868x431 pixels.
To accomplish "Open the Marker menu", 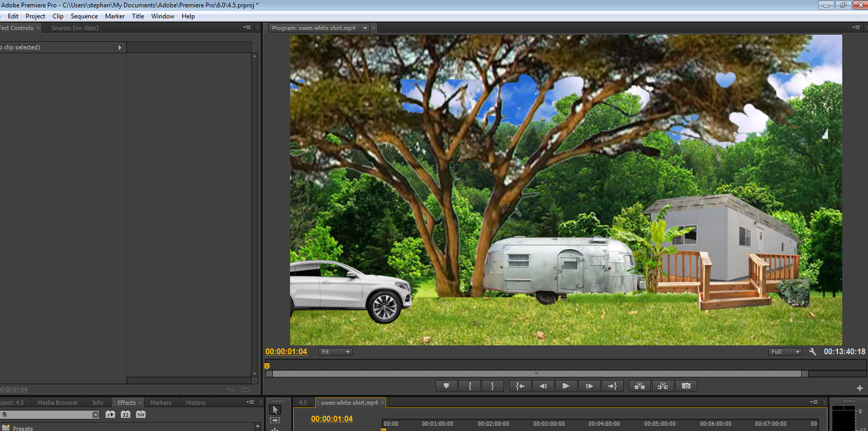I will pyautogui.click(x=115, y=16).
